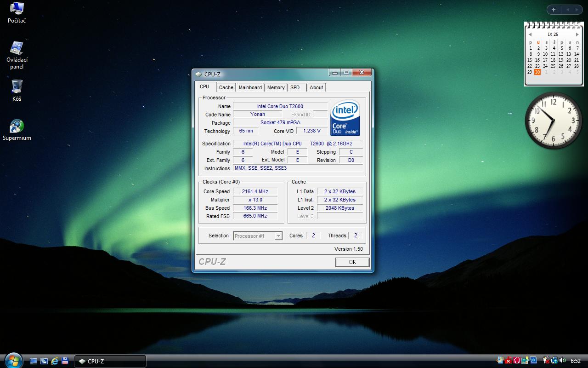Open the Windows Sidebar tray icon

[500, 360]
